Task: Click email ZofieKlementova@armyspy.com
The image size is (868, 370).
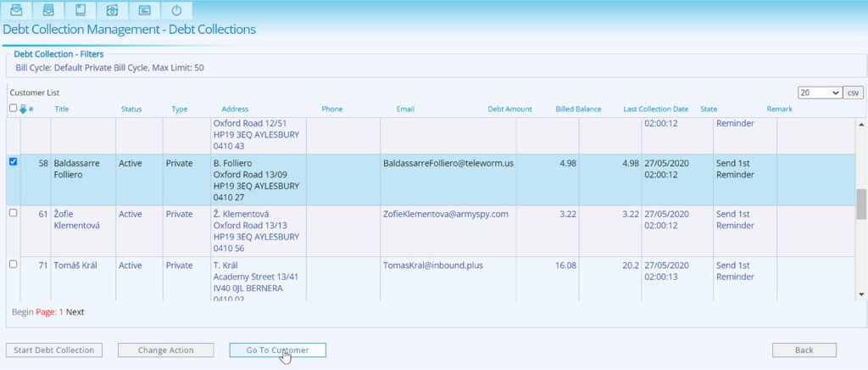Action: pyautogui.click(x=446, y=214)
